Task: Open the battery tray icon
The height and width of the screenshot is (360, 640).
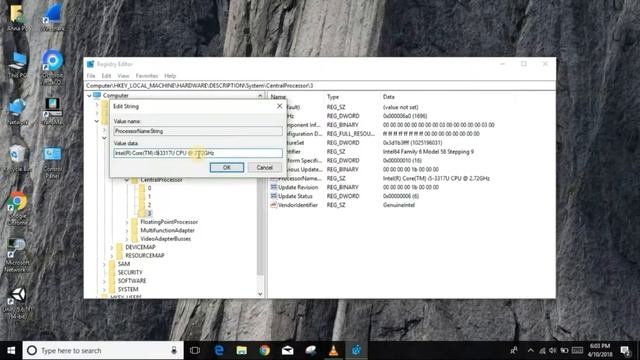Action: point(564,351)
